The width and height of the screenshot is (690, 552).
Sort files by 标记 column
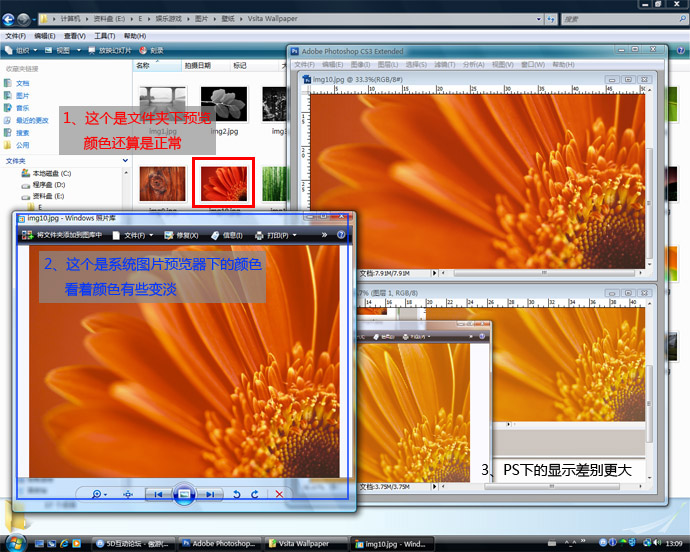(254, 66)
